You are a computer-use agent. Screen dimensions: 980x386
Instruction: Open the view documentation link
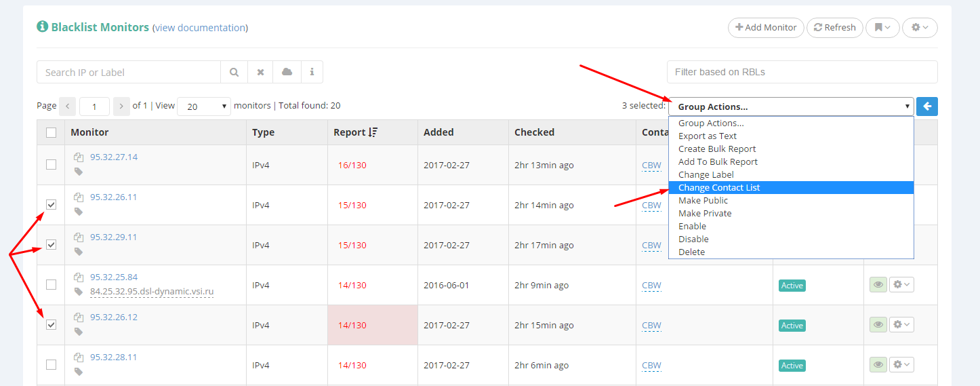pos(200,28)
